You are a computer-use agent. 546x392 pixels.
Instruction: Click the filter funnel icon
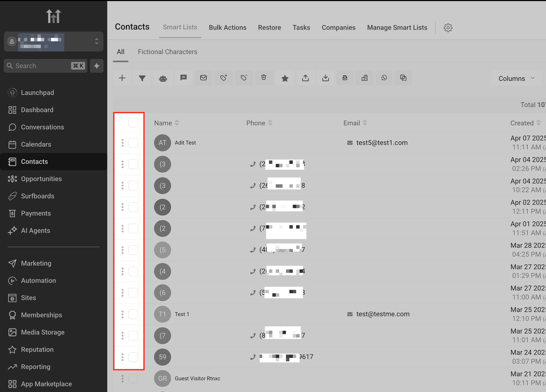click(142, 78)
